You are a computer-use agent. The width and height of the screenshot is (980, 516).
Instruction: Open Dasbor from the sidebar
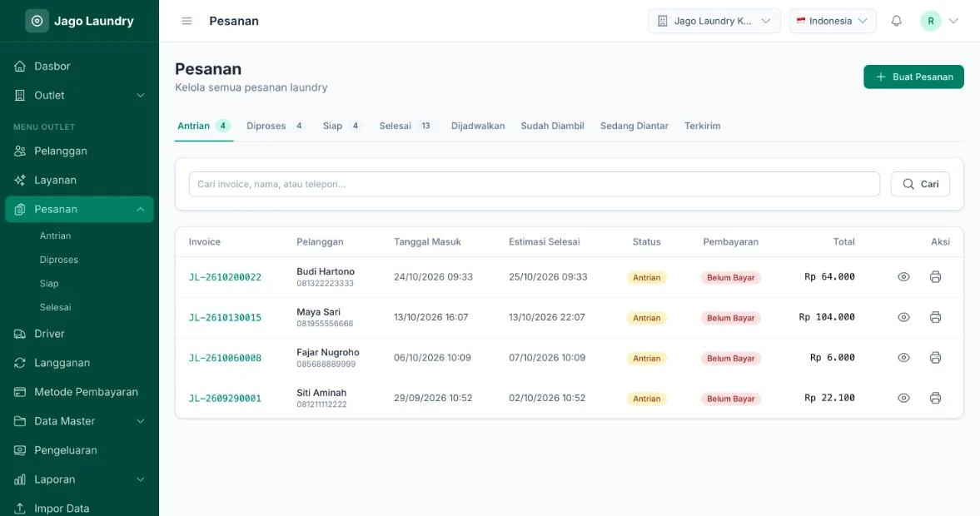(79, 67)
